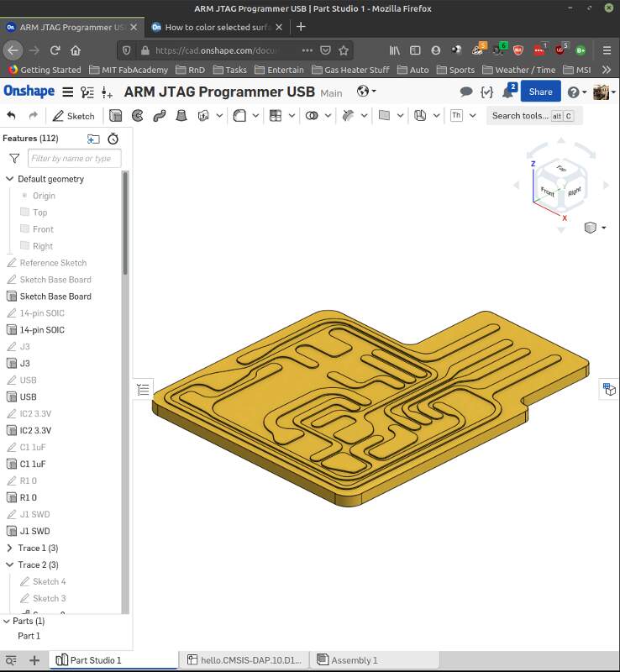
Task: Click the Onshape logo link
Action: pos(29,92)
